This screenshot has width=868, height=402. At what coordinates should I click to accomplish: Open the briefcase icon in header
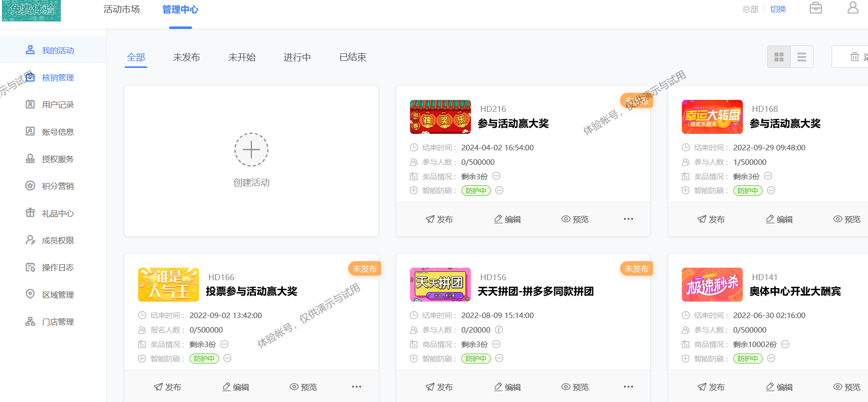(x=816, y=8)
